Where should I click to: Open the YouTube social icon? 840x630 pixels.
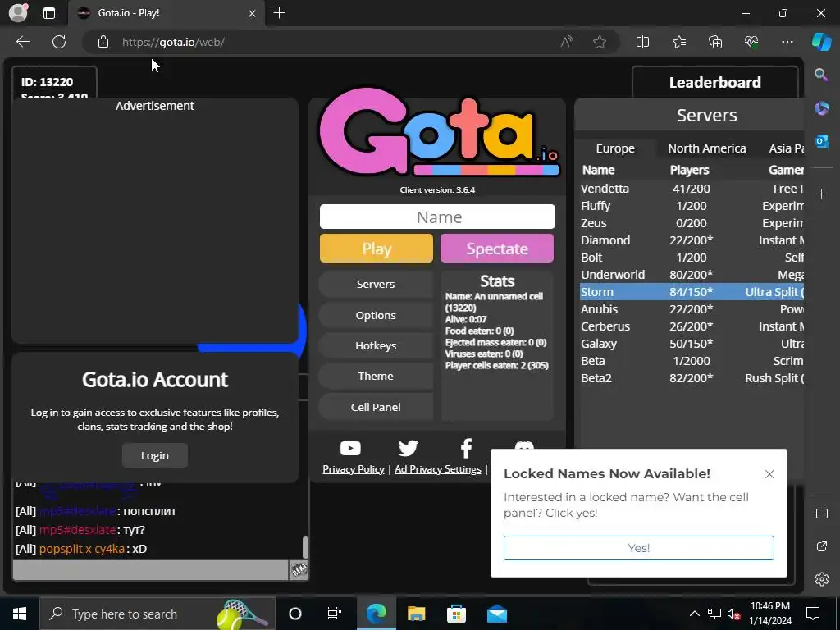(x=350, y=448)
